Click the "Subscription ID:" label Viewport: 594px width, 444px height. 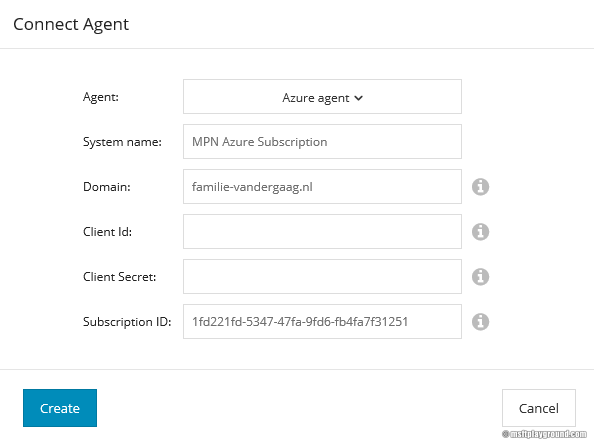coord(127,322)
